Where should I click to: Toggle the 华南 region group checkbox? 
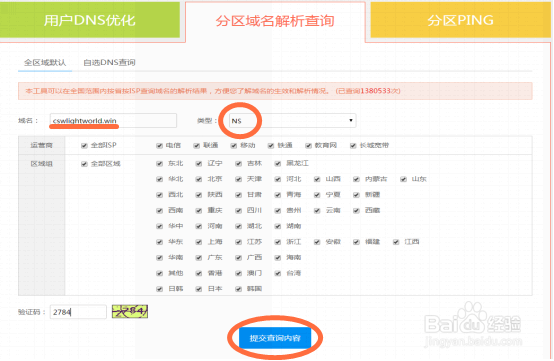[159, 258]
